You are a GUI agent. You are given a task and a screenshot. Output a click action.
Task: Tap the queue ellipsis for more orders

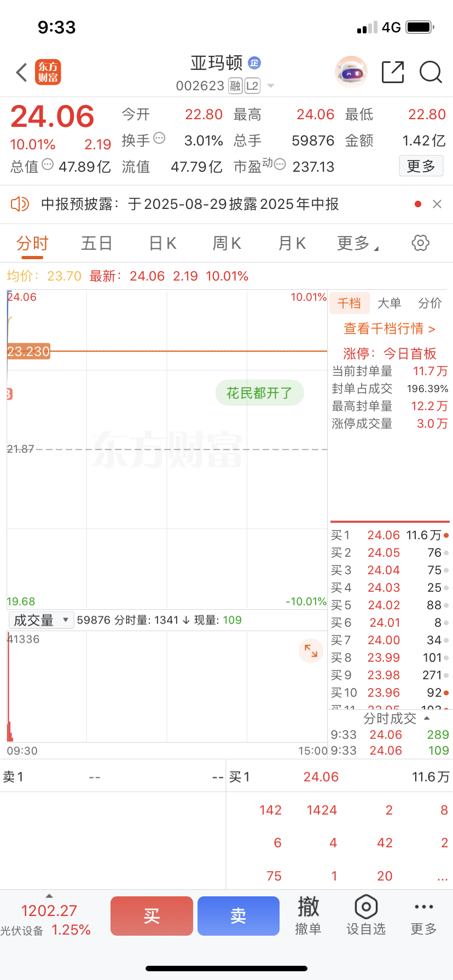[443, 876]
